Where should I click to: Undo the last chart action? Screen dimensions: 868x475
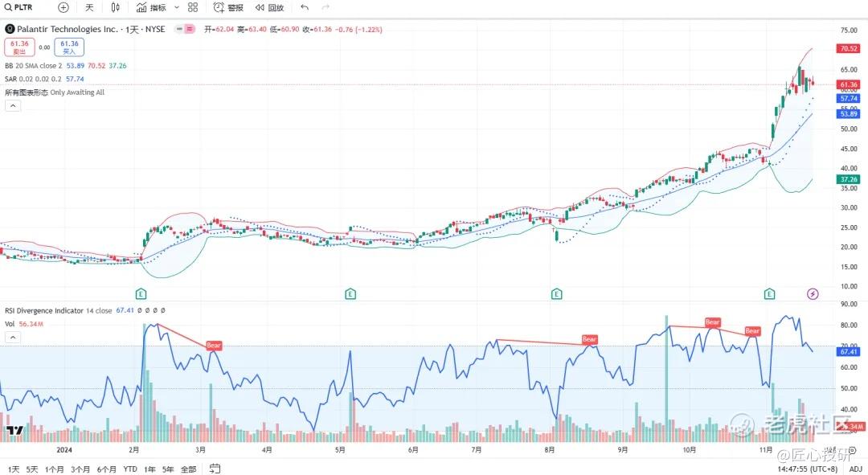tap(305, 7)
